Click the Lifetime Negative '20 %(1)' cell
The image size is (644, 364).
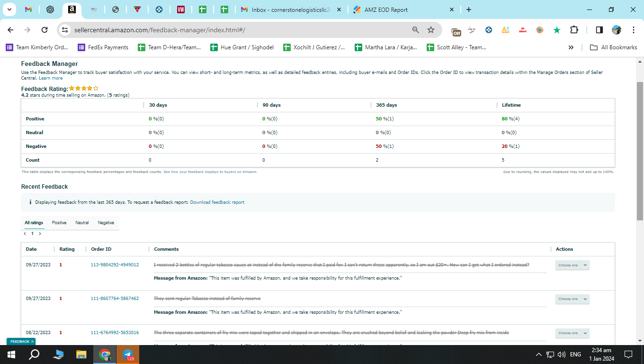click(x=510, y=146)
